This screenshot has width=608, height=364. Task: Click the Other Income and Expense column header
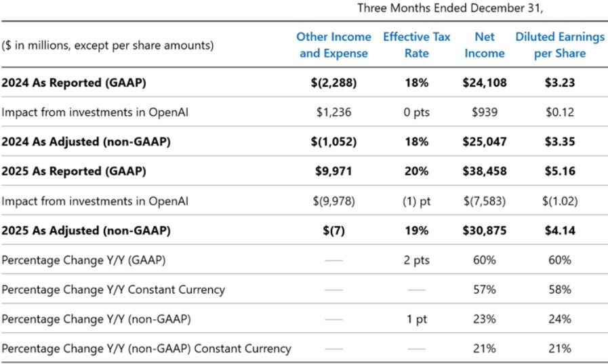pyautogui.click(x=333, y=45)
